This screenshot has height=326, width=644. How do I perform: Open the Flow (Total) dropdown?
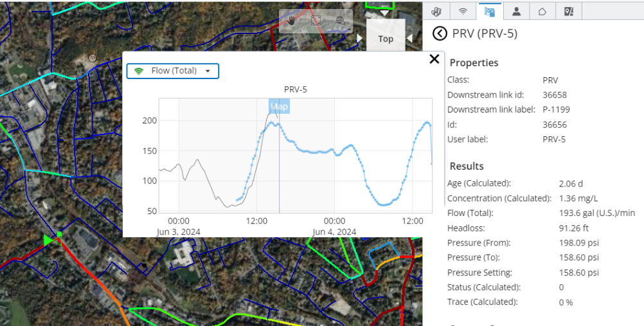172,71
